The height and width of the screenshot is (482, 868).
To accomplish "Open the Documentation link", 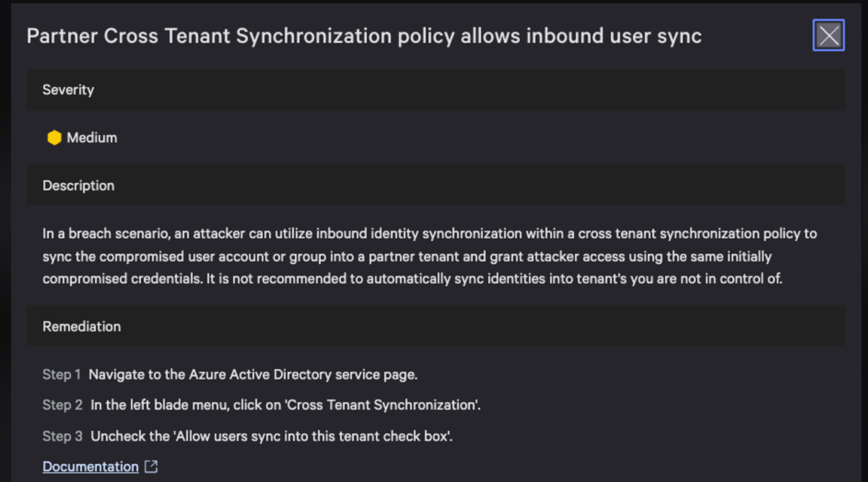I will coord(90,466).
